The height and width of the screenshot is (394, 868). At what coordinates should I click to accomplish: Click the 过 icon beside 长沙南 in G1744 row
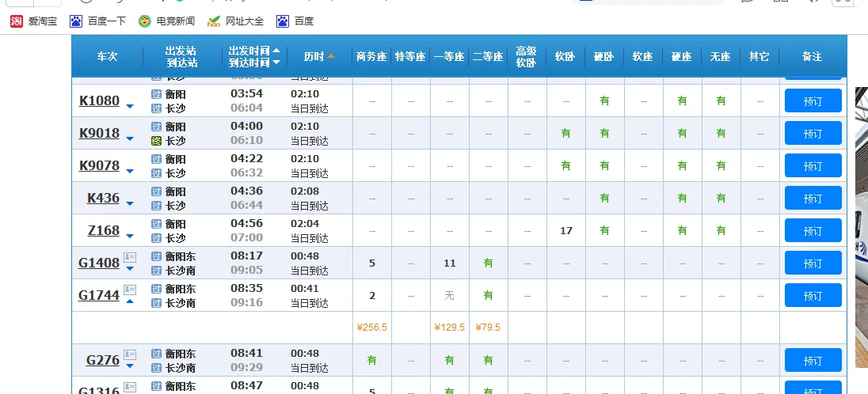coord(157,303)
